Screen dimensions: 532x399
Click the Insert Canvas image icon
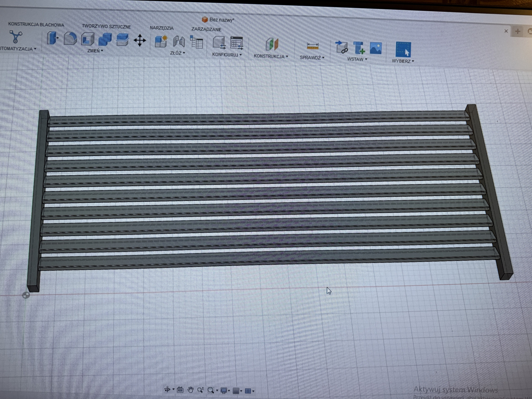tap(376, 48)
